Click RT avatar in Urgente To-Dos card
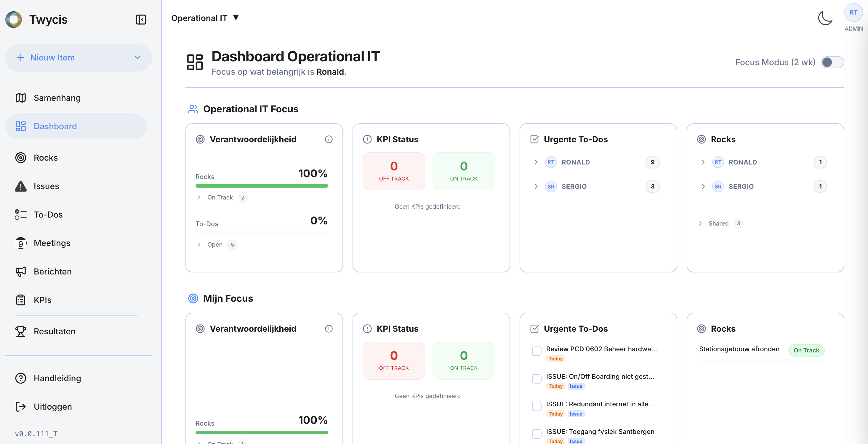The height and width of the screenshot is (444, 868). [551, 162]
